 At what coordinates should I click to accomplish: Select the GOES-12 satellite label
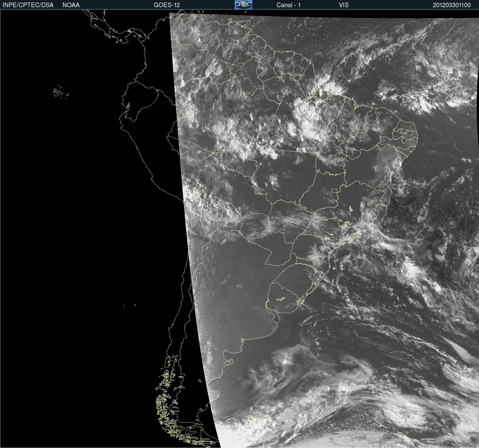167,5
